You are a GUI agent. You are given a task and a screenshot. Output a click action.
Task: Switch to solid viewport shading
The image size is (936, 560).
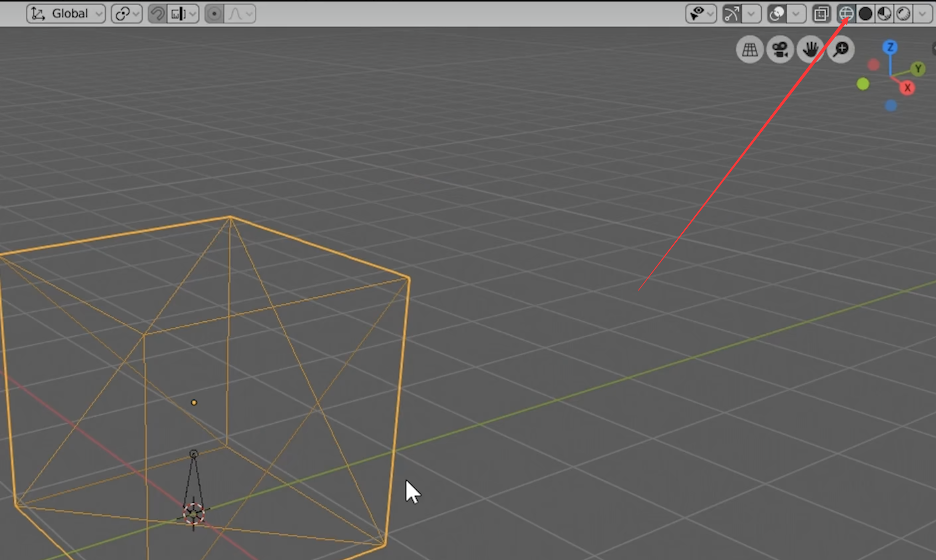865,13
